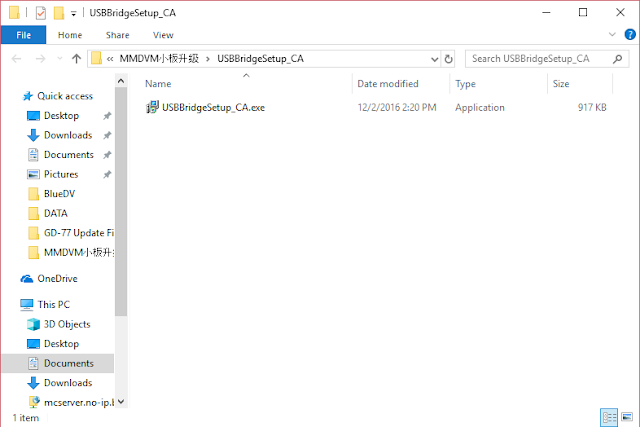
Task: Go up one folder level
Action: pos(76,59)
